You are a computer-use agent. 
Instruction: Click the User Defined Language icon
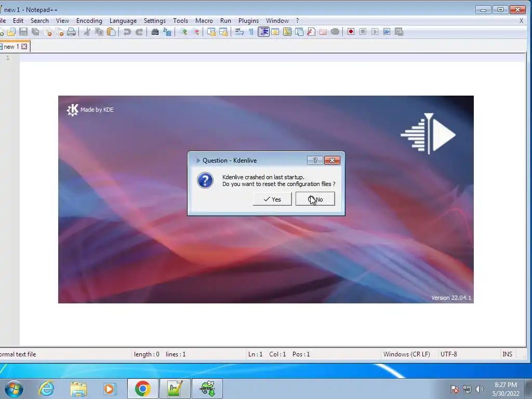[x=275, y=32]
